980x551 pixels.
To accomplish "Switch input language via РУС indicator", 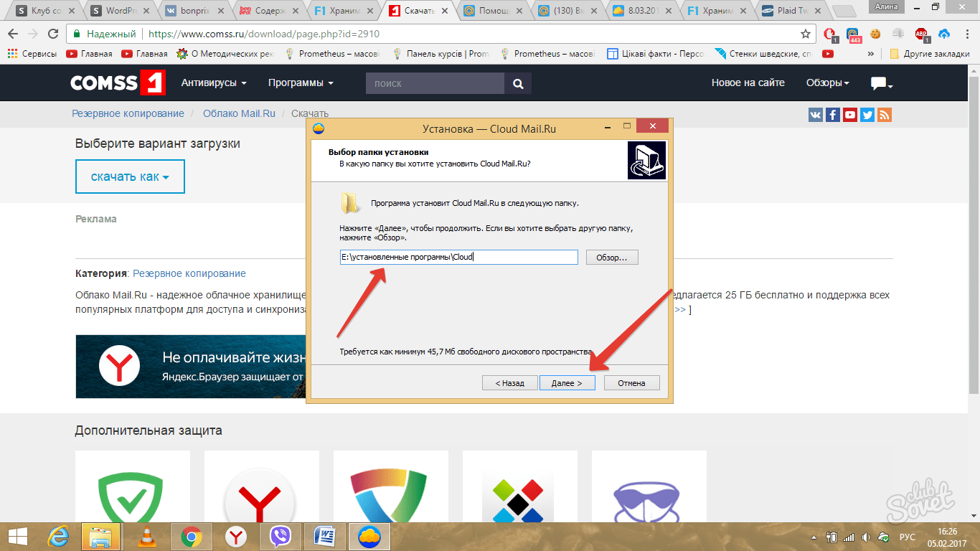I will coord(908,537).
